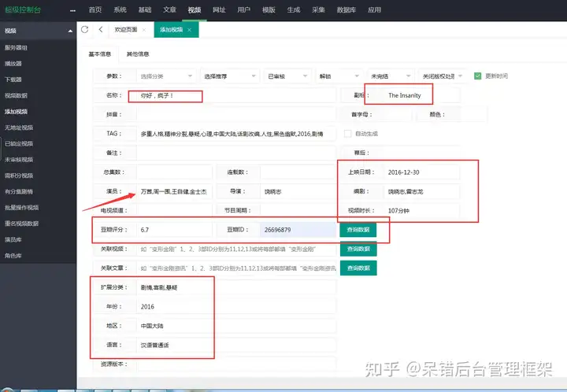Open the 文章 top menu
This screenshot has width=567, height=392.
point(169,9)
